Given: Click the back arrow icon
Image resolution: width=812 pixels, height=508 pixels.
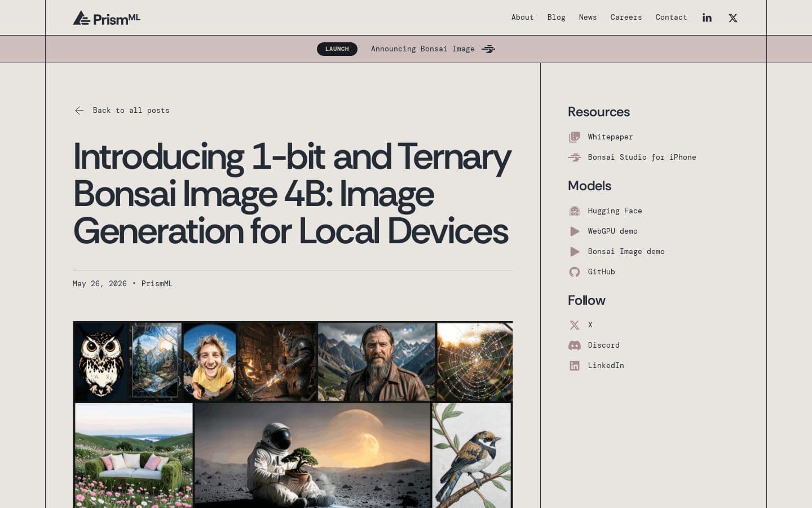Looking at the screenshot, I should 80,111.
